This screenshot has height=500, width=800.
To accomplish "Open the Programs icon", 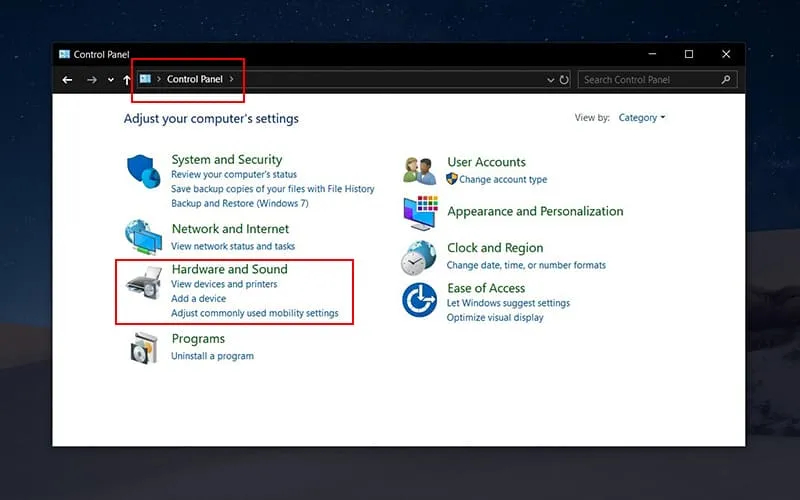I will pos(144,347).
